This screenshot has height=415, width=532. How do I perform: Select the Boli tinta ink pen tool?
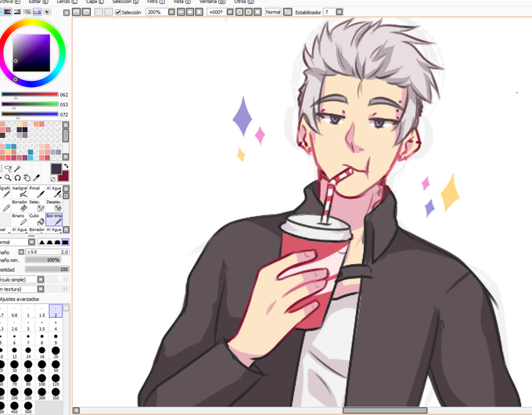(54, 220)
